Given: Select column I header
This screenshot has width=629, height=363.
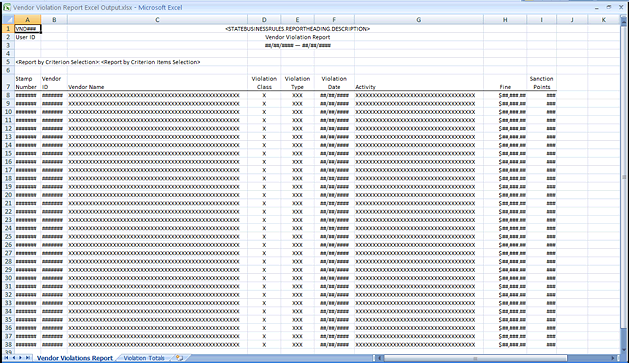Looking at the screenshot, I should tap(542, 20).
